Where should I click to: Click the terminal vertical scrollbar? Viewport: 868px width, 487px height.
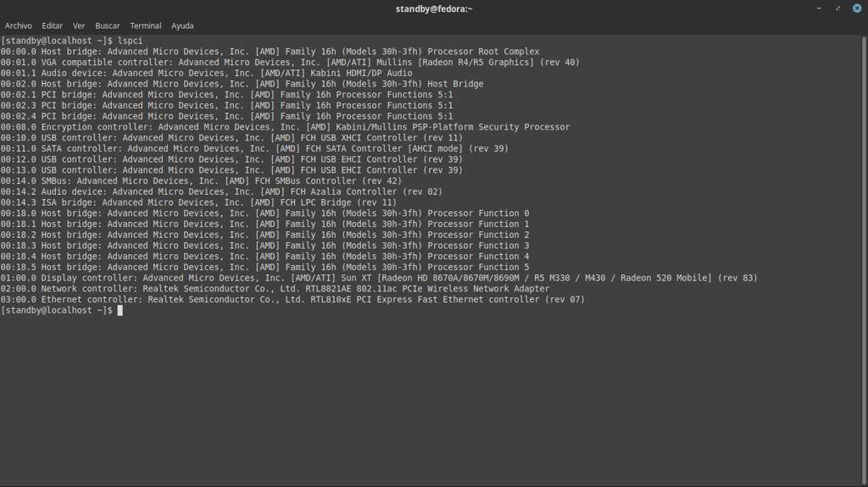(x=864, y=254)
